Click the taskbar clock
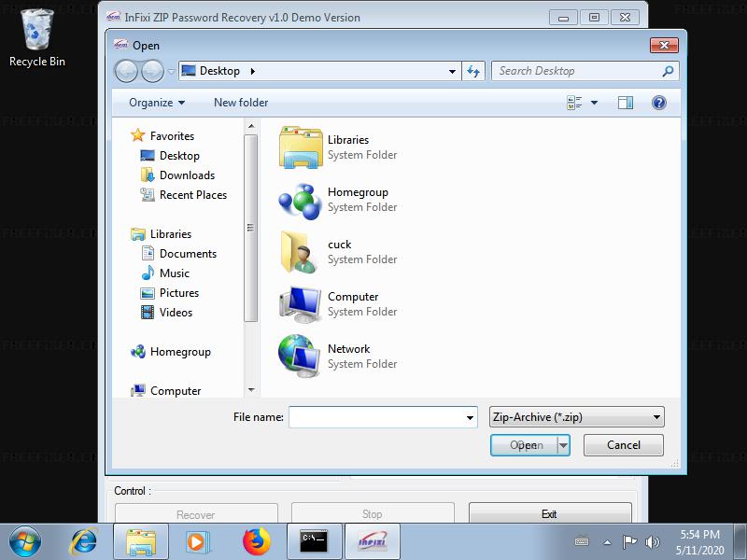 click(699, 542)
